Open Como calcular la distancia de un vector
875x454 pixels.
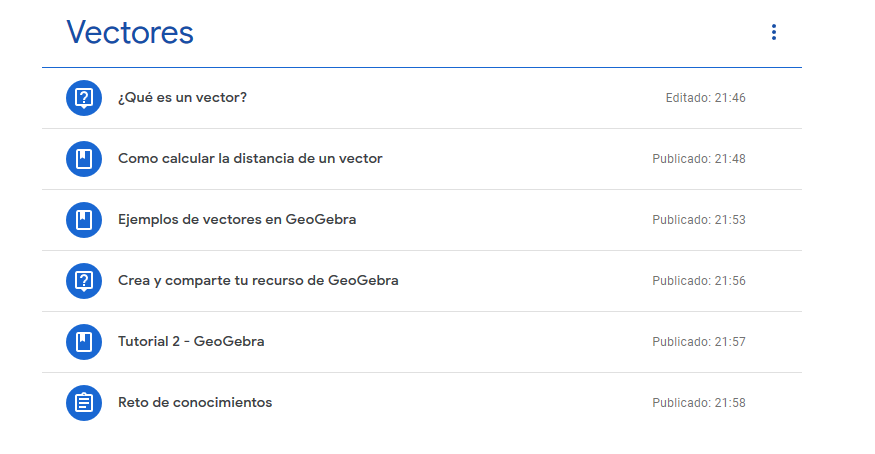pos(250,159)
